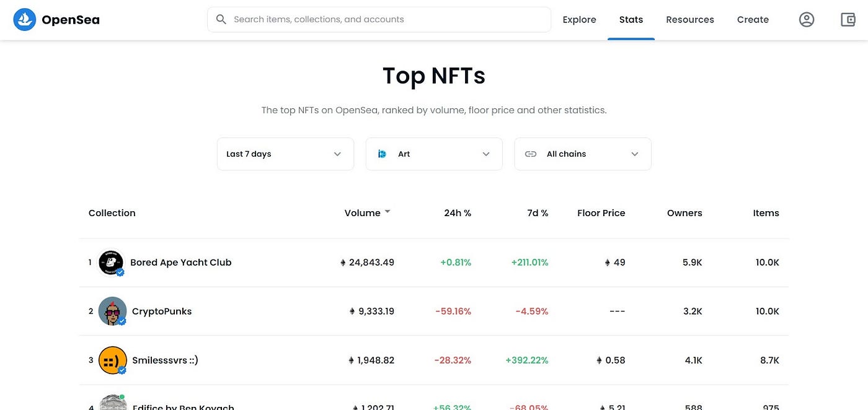The height and width of the screenshot is (410, 868).
Task: Click the Owners column header
Action: coord(684,213)
